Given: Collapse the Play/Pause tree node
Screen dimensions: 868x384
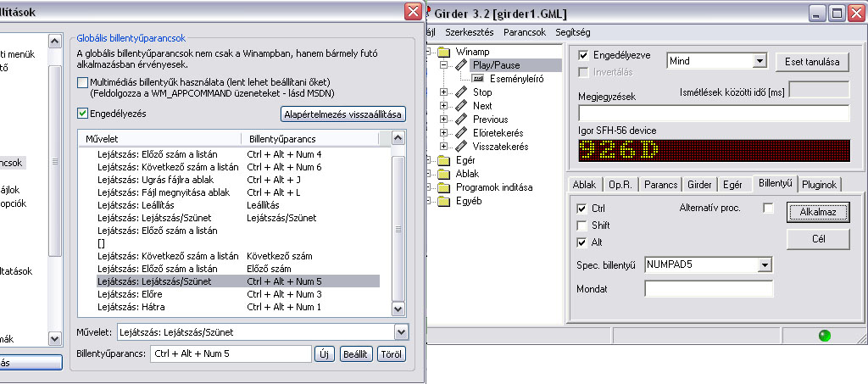Looking at the screenshot, I should (443, 65).
